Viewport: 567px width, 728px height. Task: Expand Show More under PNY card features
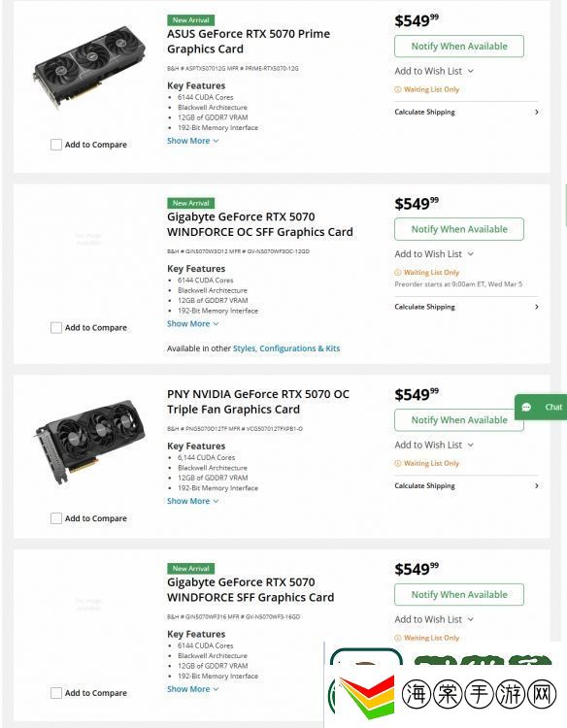point(192,501)
